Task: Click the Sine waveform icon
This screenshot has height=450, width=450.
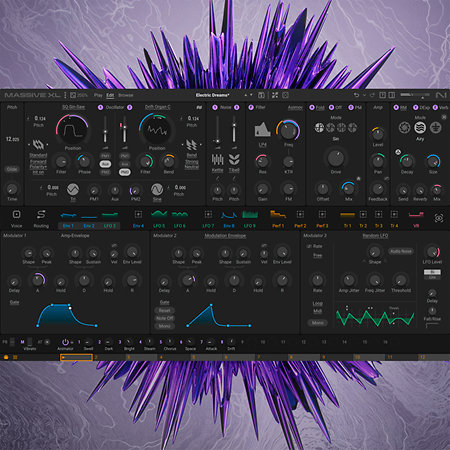Action: tap(157, 189)
